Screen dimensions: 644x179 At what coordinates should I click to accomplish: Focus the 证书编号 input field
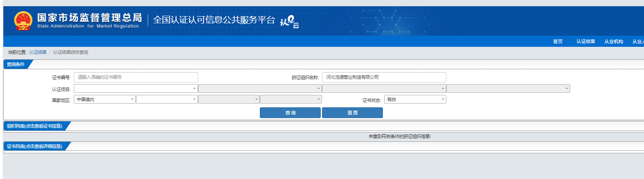(136, 77)
